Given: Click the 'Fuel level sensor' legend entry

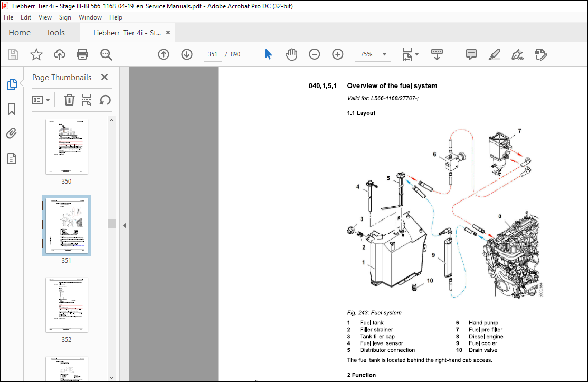Looking at the screenshot, I should click(382, 343).
